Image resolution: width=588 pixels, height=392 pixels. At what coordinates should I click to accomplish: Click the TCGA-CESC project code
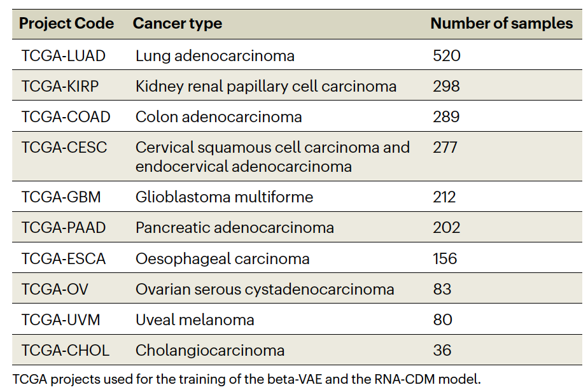click(64, 148)
